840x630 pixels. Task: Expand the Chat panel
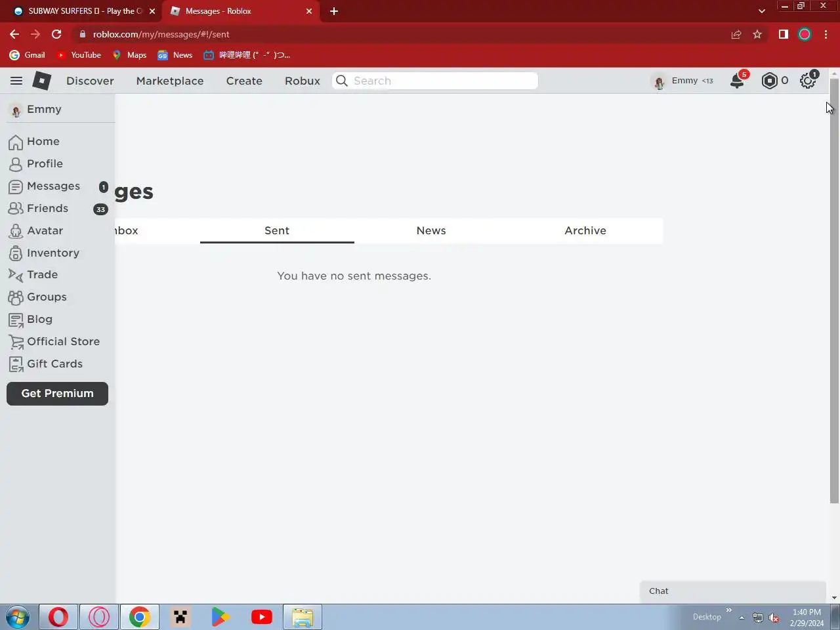click(732, 591)
